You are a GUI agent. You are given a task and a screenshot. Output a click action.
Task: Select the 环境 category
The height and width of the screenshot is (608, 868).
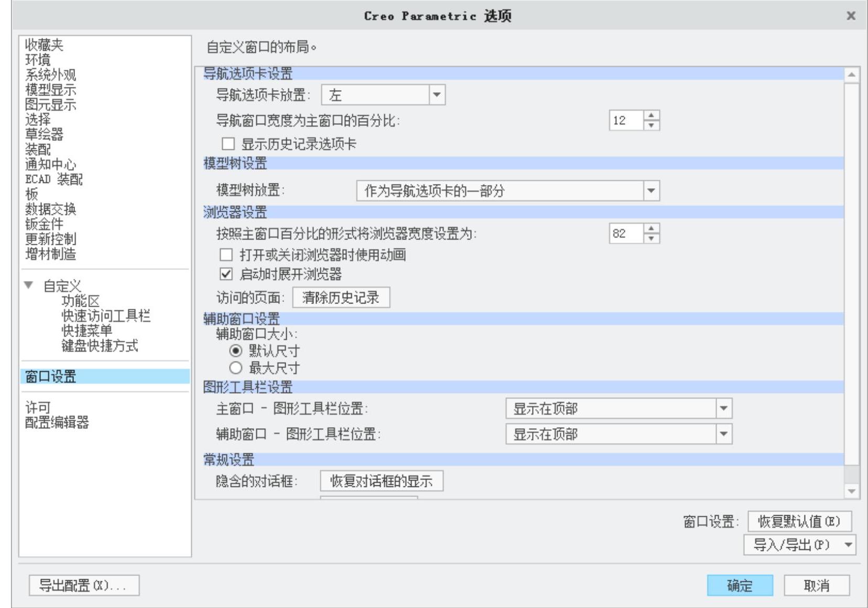38,60
